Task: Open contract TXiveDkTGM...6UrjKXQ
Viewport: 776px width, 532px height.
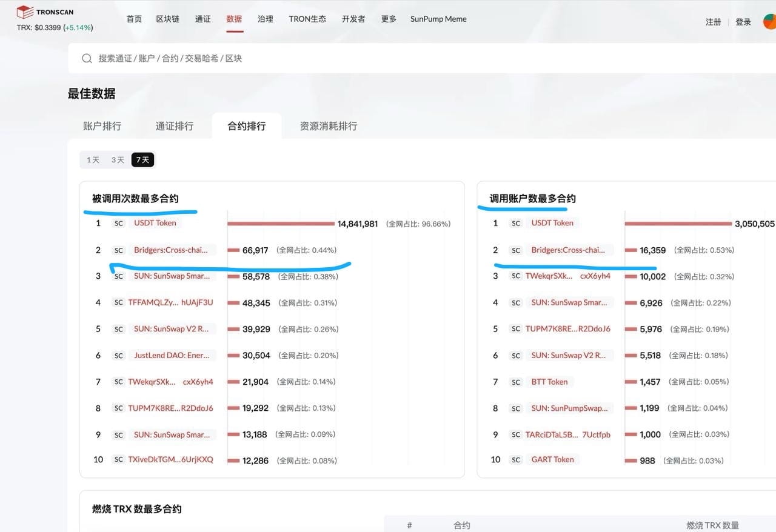Action: pyautogui.click(x=170, y=460)
